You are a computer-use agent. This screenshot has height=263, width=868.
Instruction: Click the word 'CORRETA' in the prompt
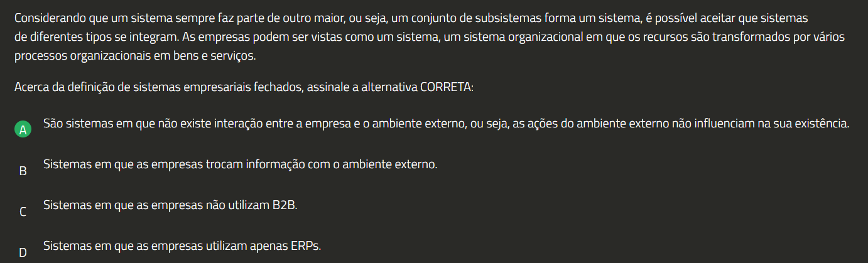coord(445,87)
